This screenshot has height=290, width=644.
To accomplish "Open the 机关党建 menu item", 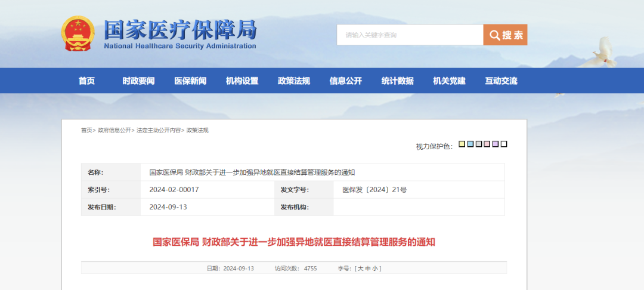I will tap(449, 81).
